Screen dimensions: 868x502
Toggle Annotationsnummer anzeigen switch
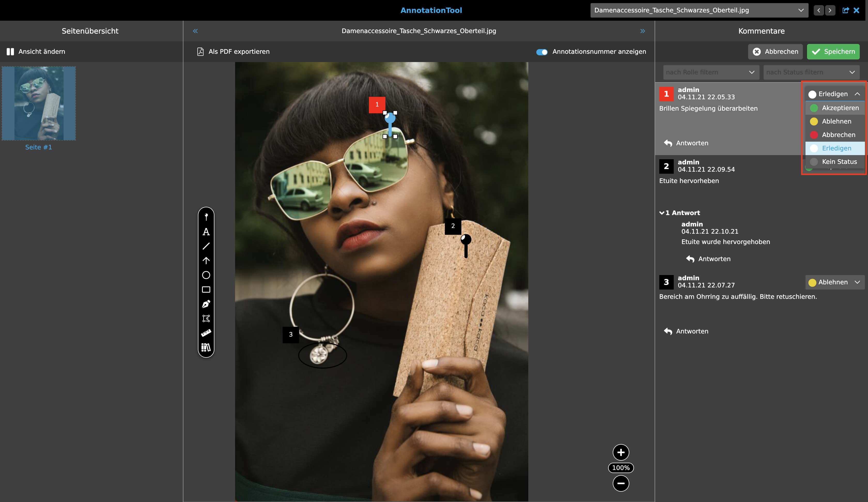541,52
